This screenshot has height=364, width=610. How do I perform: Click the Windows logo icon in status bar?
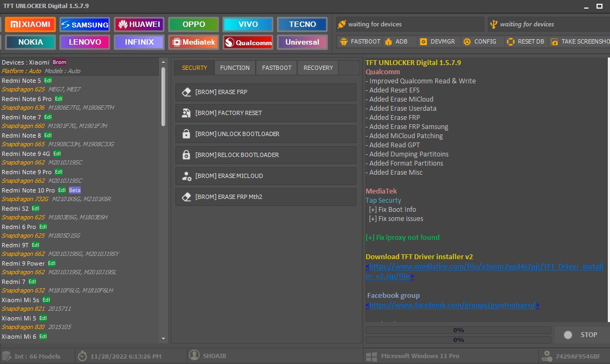[371, 356]
